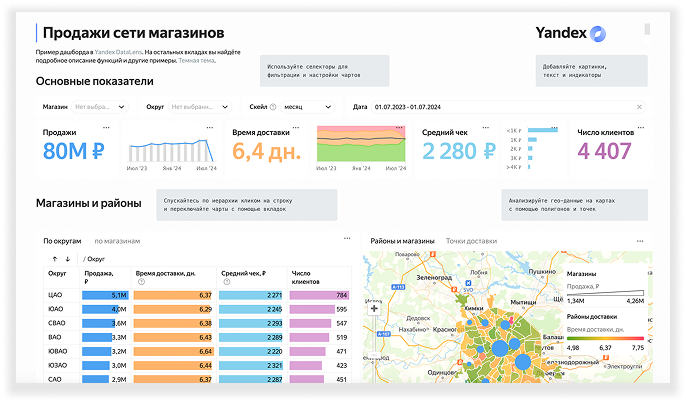This screenshot has height=403, width=686.
Task: Open the Округ dropdown selector
Action: point(200,107)
